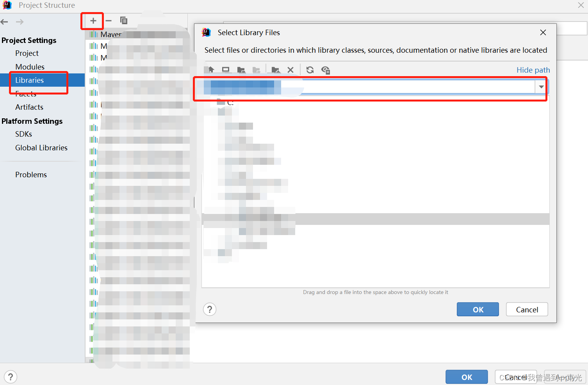Open SDKs under Platform Settings

24,134
